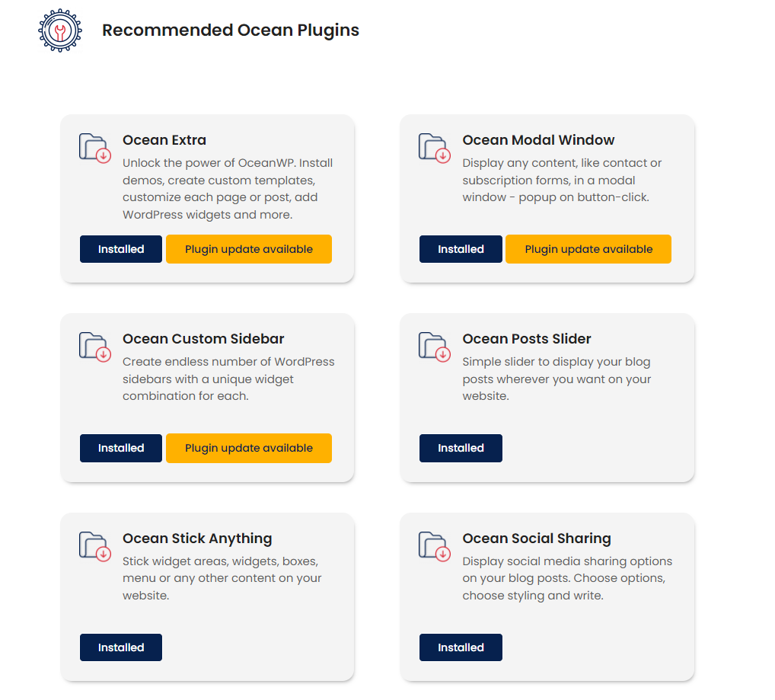Click the Ocean Extra folder download icon
This screenshot has width=775, height=700.
95,149
